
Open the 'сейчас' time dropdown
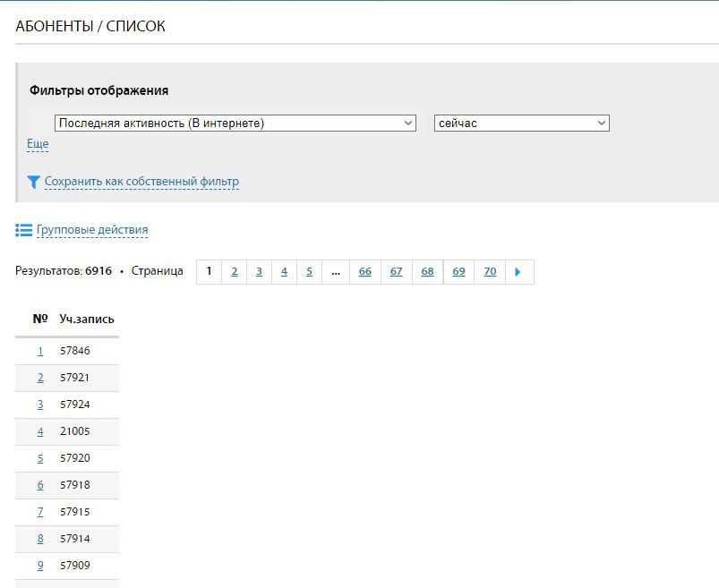point(522,124)
